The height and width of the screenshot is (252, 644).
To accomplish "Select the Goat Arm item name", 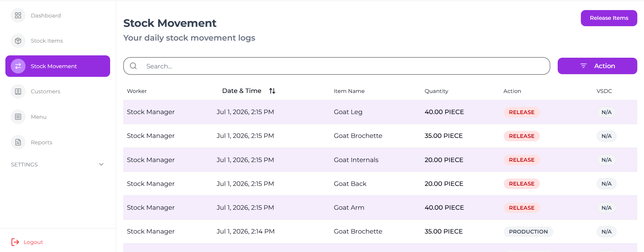I will 349,208.
